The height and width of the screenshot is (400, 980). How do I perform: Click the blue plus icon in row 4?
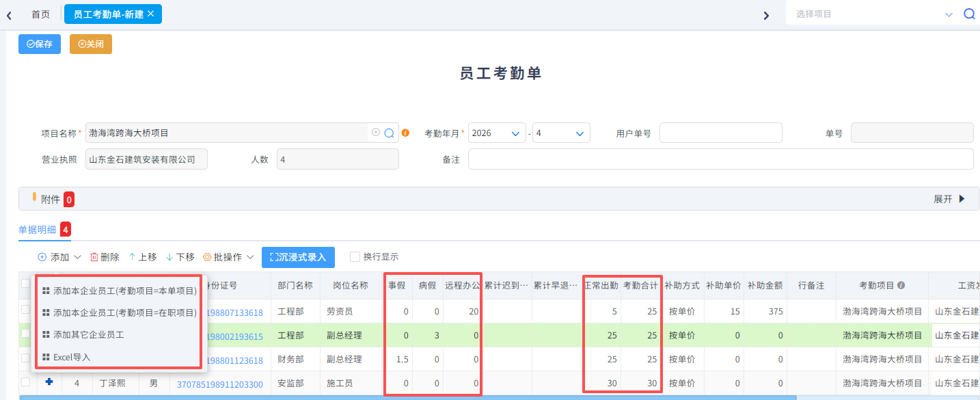click(x=49, y=383)
